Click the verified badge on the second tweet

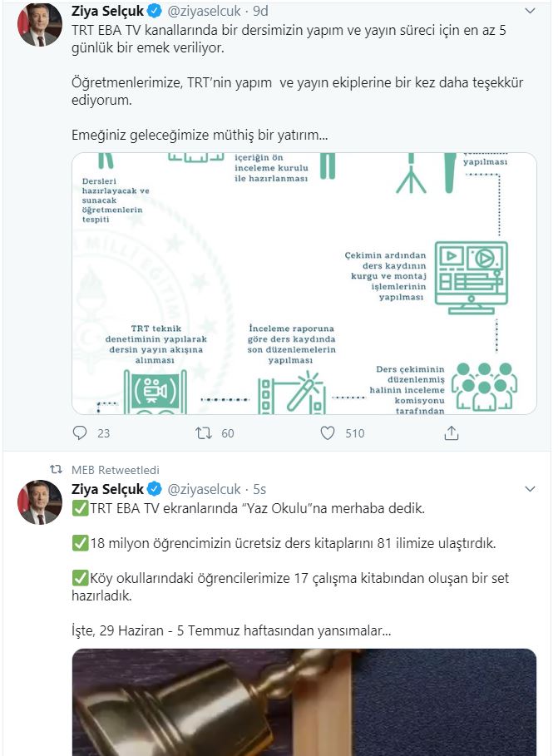[x=154, y=488]
